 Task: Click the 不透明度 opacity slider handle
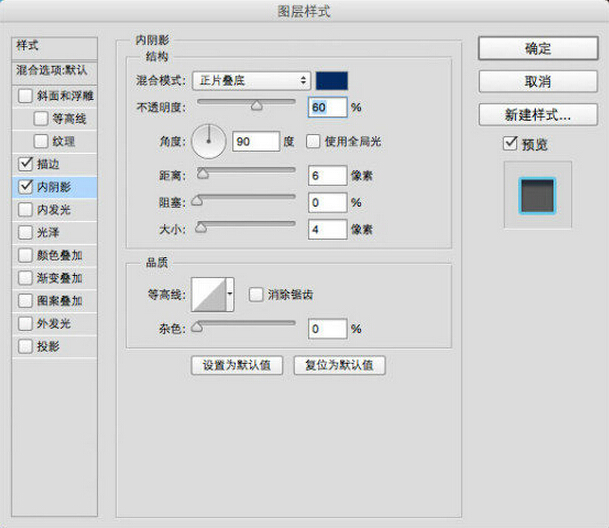(256, 106)
